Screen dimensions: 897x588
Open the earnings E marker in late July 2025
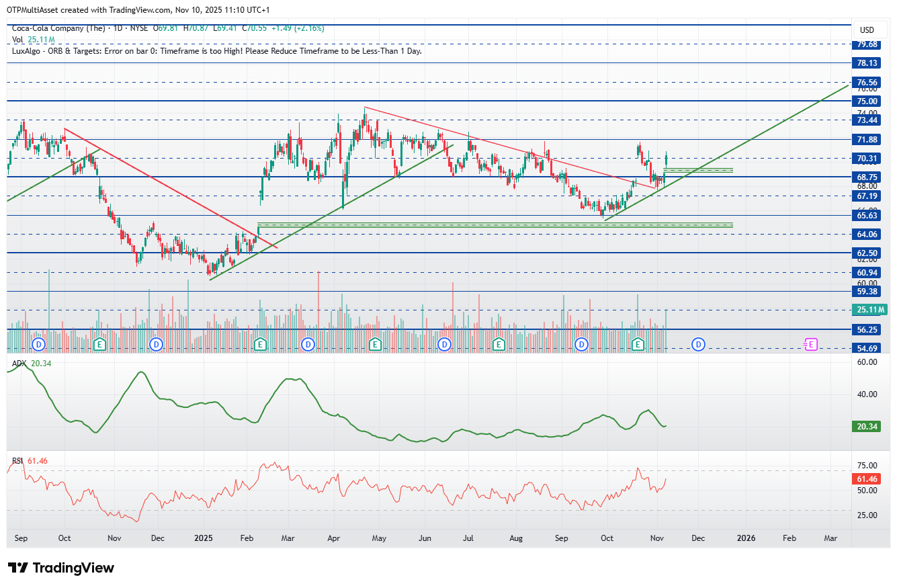pos(499,344)
